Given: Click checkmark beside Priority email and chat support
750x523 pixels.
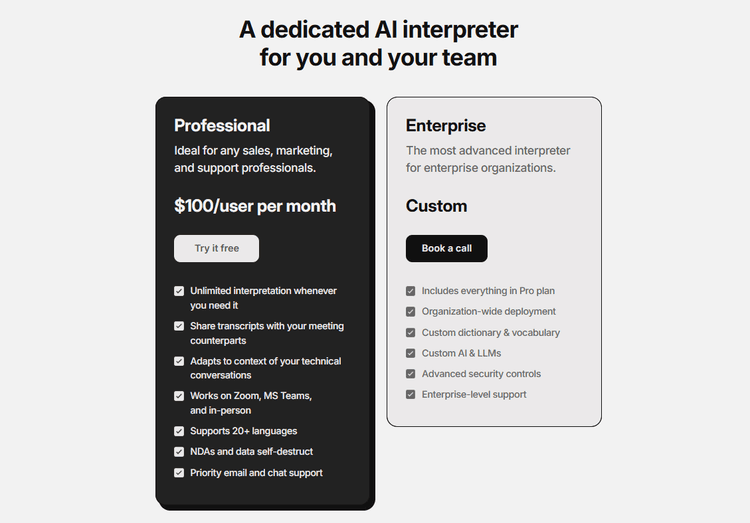Looking at the screenshot, I should (179, 473).
